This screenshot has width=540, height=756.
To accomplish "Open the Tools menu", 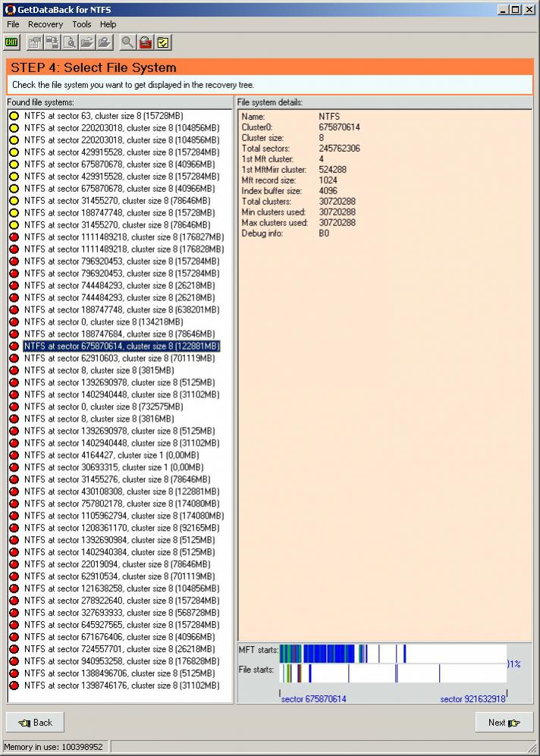I will click(x=81, y=24).
